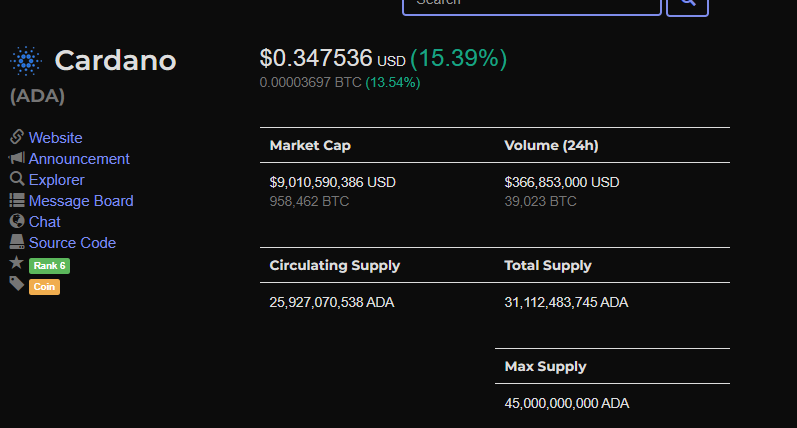Click the chain link icon beside Website
This screenshot has width=797, height=428.
coord(17,137)
